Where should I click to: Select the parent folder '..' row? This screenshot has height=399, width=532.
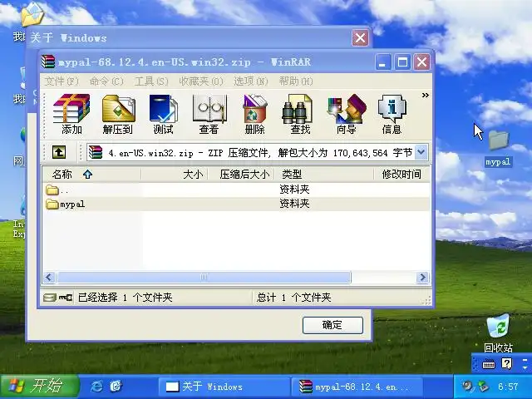236,190
